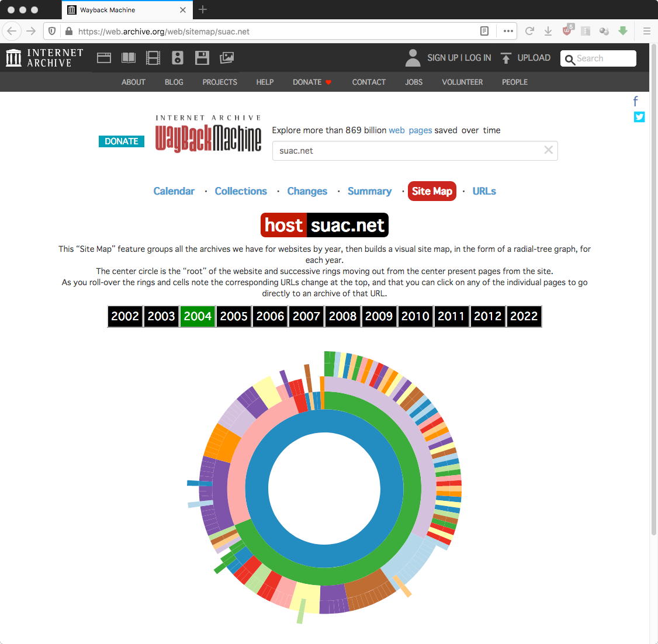Open a new browser tab
The width and height of the screenshot is (658, 644).
click(203, 10)
